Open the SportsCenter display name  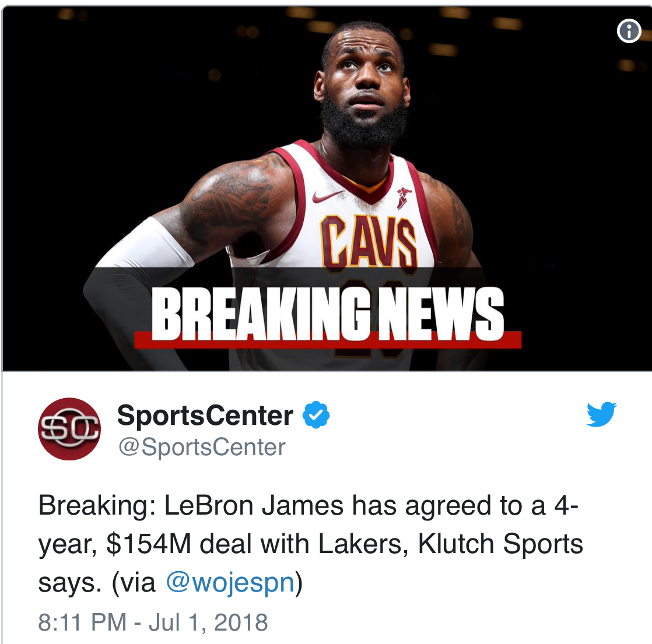(205, 415)
